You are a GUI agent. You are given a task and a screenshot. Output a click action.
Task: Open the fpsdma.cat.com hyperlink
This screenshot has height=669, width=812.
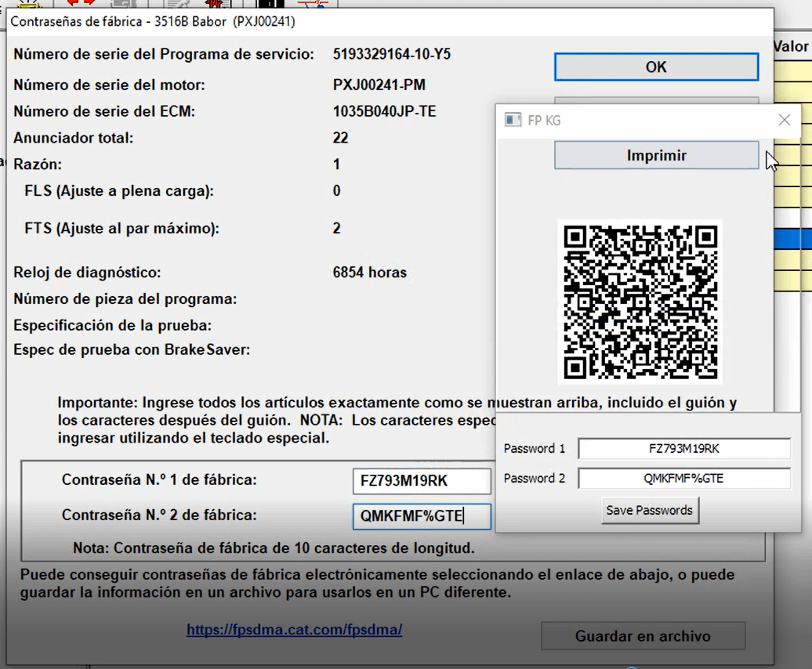click(294, 630)
